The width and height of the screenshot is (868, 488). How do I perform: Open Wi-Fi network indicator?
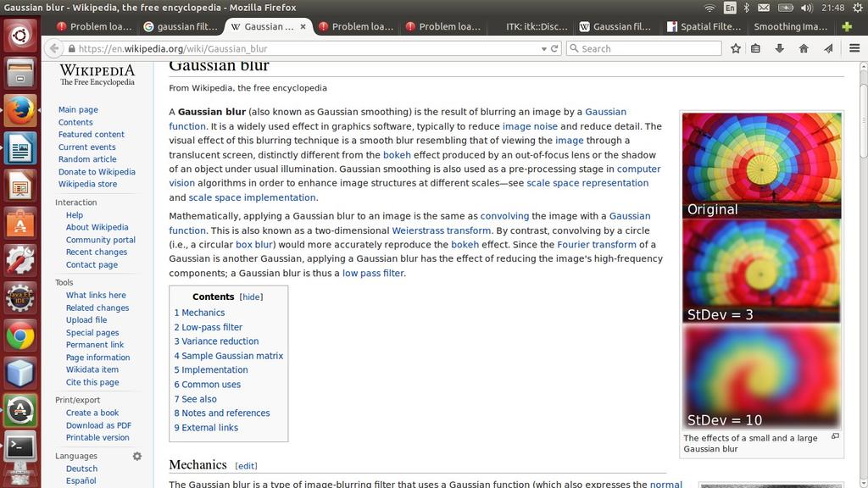(709, 8)
